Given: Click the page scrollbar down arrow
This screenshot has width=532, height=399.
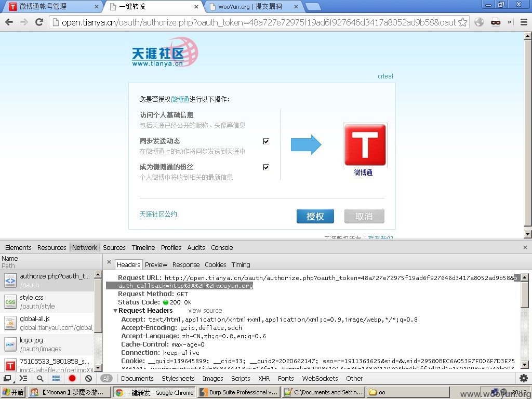Looking at the screenshot, I should pyautogui.click(x=528, y=234).
